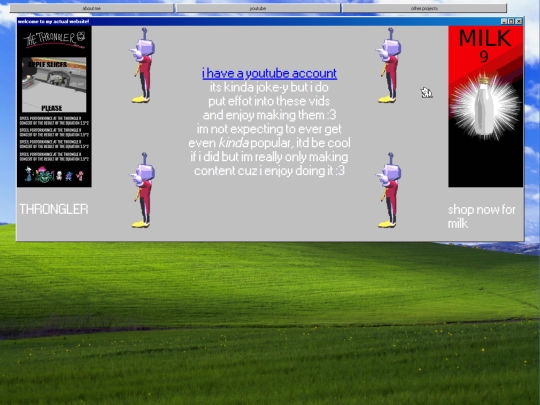Click the lower-left robot character figure
This screenshot has height=405, width=540.
[x=143, y=190]
